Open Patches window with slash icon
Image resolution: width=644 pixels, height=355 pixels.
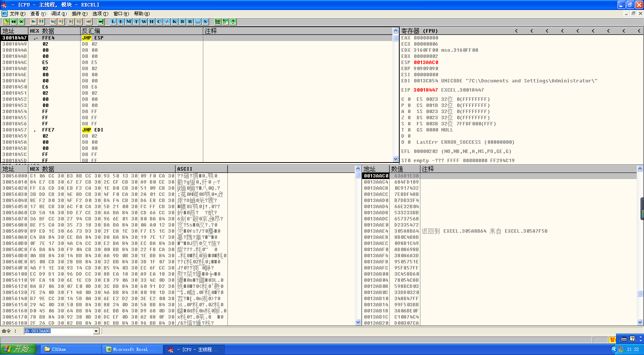[167, 21]
